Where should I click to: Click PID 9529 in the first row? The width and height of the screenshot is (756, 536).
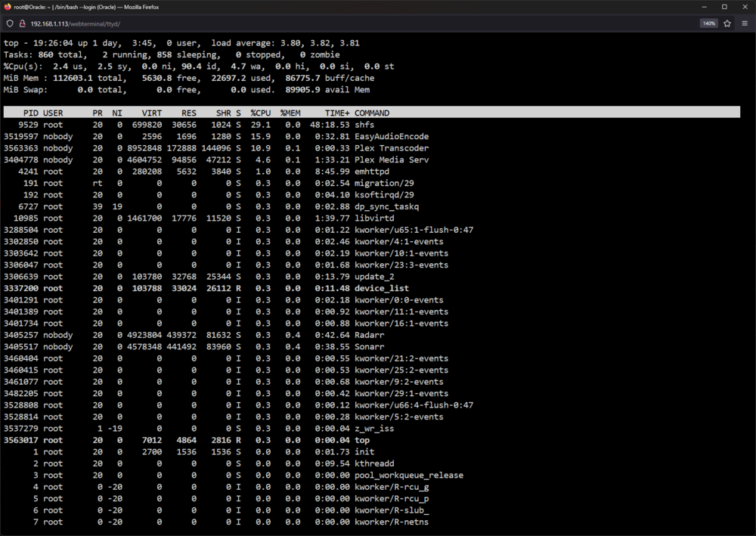(28, 125)
